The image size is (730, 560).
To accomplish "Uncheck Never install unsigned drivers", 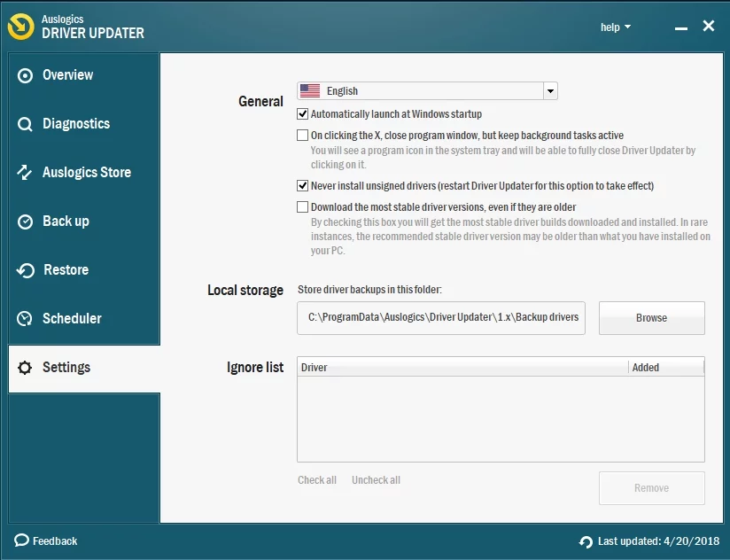I will click(x=303, y=186).
